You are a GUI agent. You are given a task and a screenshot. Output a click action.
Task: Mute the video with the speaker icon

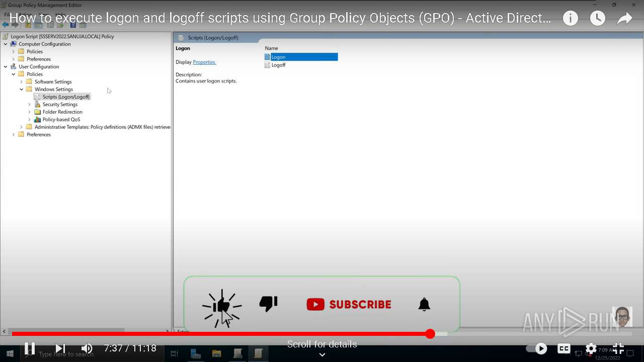click(87, 348)
